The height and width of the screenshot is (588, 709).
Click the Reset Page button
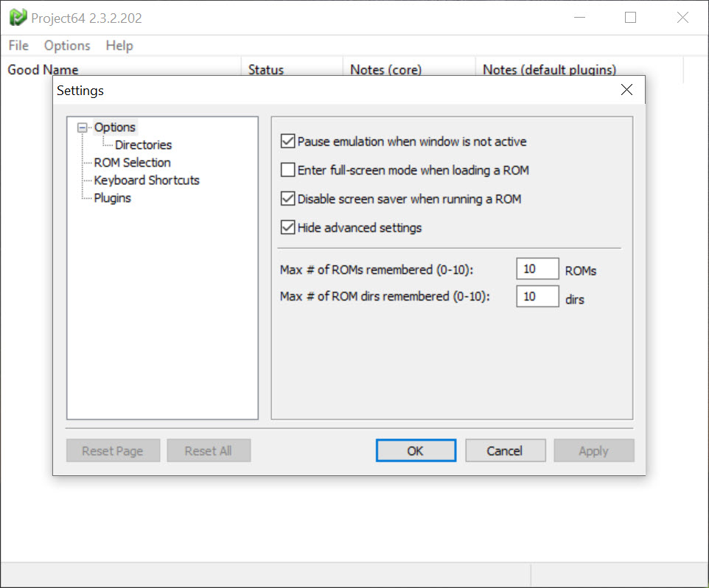[113, 451]
